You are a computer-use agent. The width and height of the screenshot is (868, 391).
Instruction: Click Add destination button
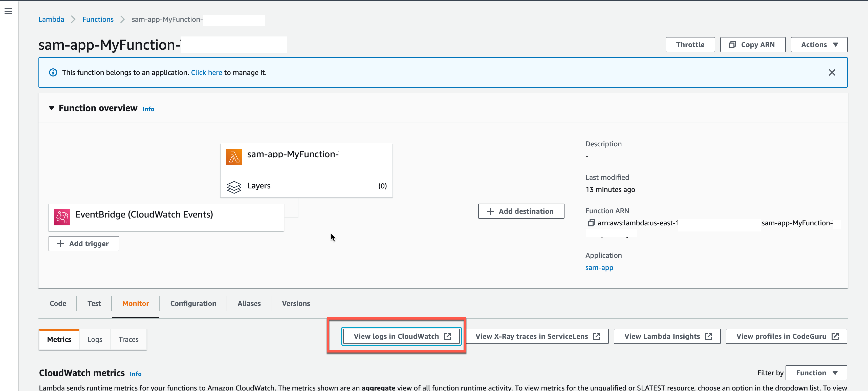[520, 211]
